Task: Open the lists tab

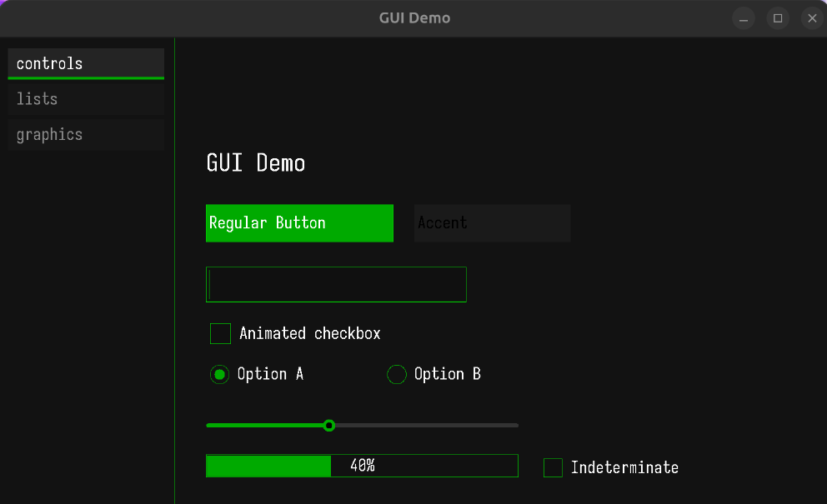Action: tap(86, 99)
